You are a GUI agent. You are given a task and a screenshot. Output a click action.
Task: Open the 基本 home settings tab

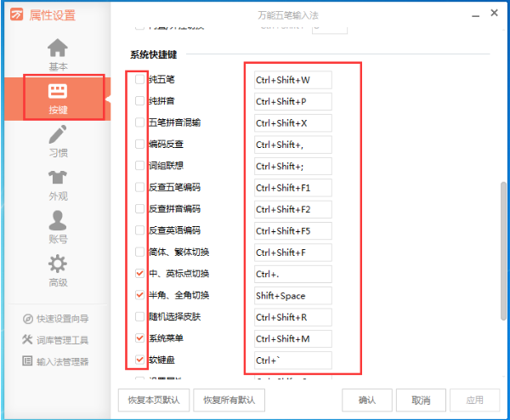58,54
